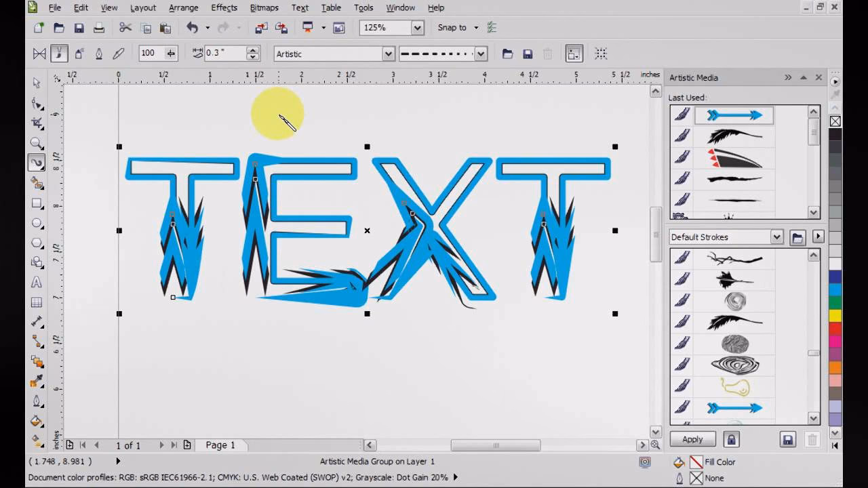Image resolution: width=868 pixels, height=488 pixels.
Task: Enable Calligraphic mode on property bar
Action: coord(98,54)
